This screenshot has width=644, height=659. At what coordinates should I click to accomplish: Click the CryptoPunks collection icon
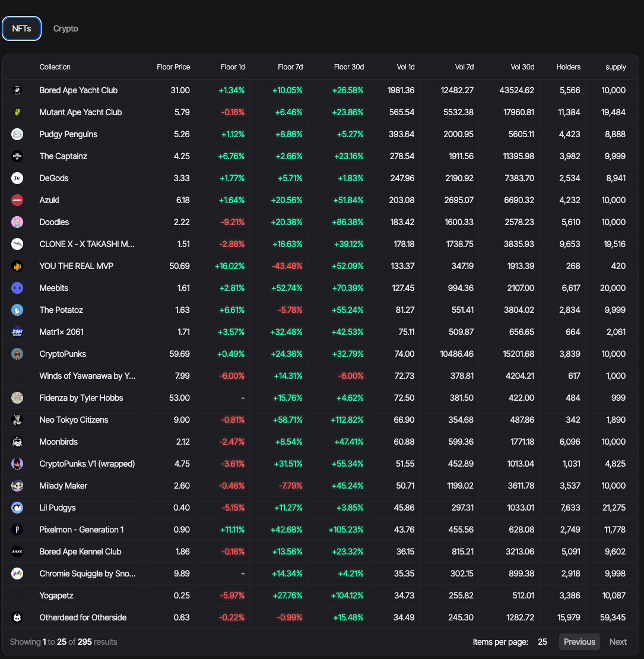(x=17, y=354)
